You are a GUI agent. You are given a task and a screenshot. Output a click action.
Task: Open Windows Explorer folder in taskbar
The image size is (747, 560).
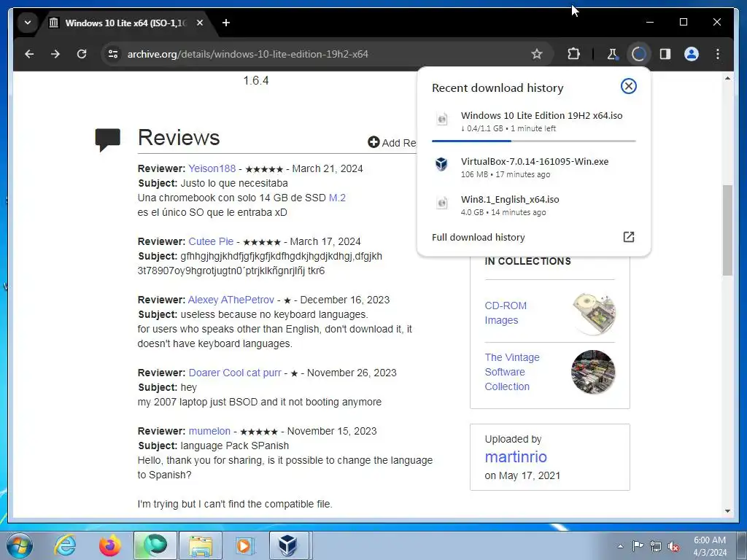tap(201, 545)
